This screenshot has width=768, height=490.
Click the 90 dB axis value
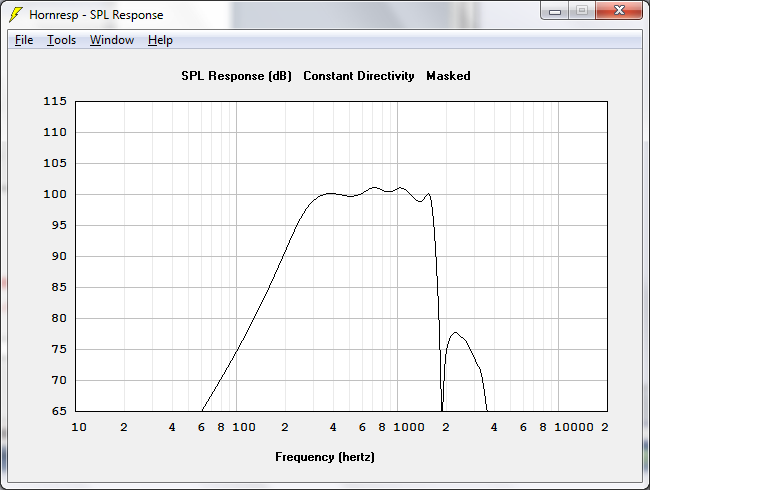pos(59,256)
